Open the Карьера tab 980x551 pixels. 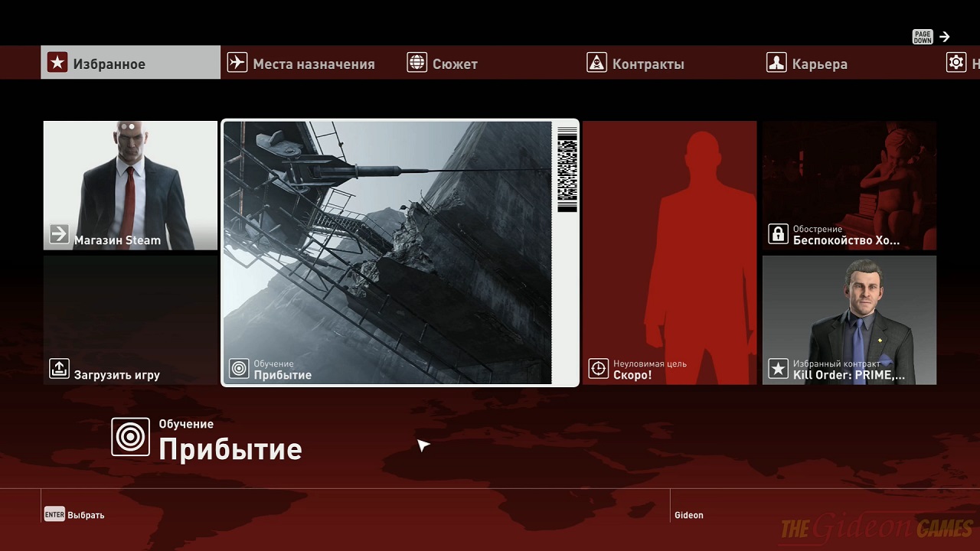coord(819,64)
